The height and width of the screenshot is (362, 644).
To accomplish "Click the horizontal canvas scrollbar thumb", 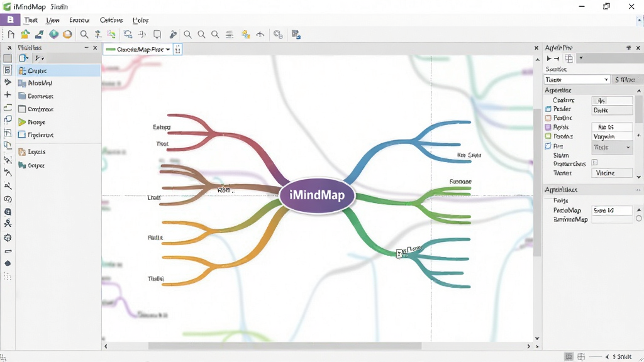I will 285,346.
